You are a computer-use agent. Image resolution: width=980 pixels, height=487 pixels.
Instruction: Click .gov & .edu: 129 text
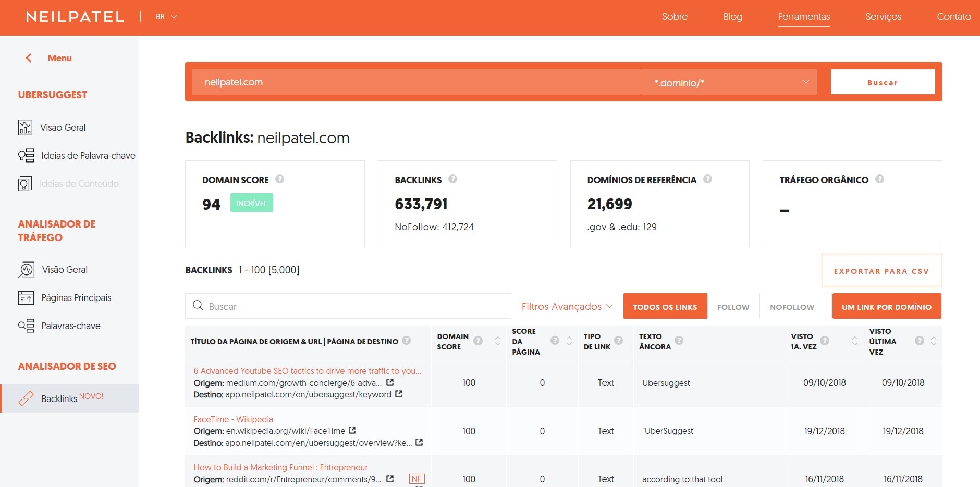click(x=622, y=227)
